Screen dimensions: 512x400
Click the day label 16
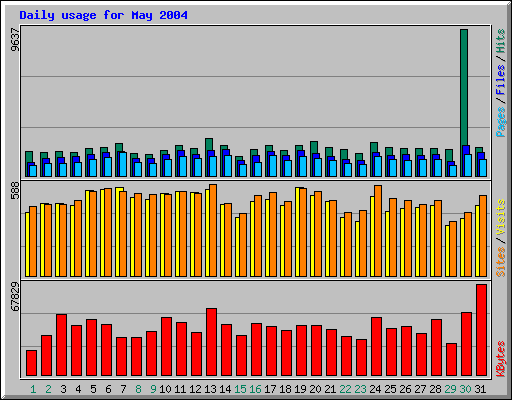click(x=255, y=389)
